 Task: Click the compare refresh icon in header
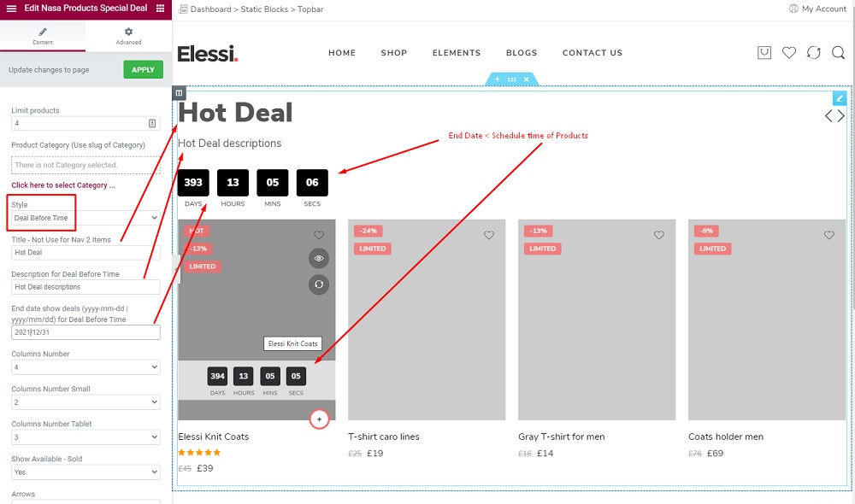(814, 52)
